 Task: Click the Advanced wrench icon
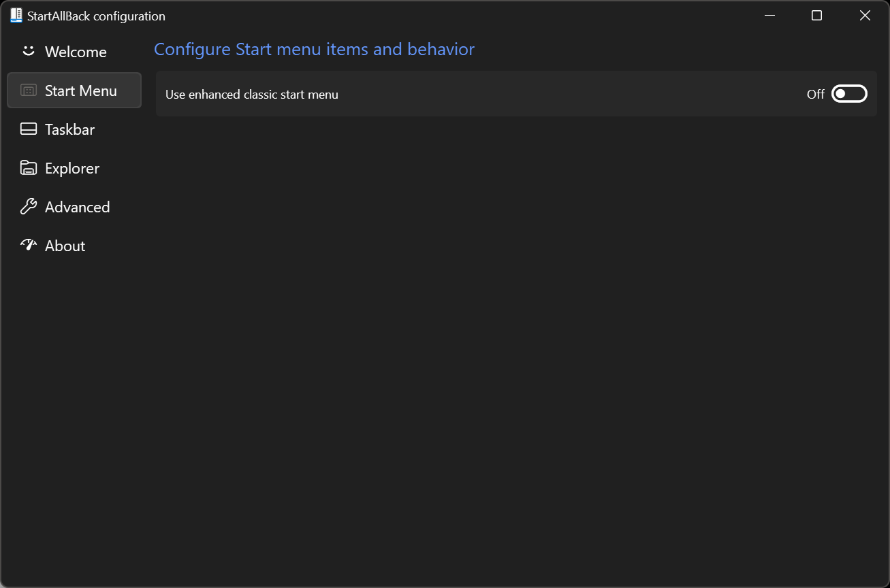click(29, 207)
